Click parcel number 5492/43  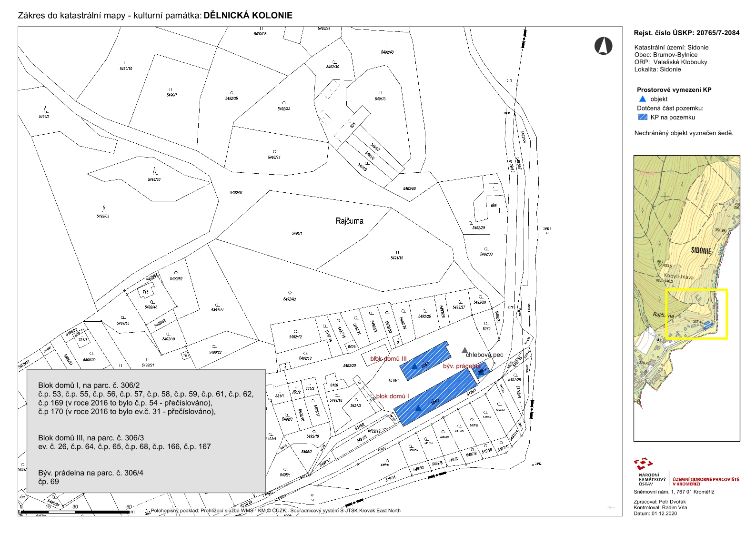click(x=289, y=299)
